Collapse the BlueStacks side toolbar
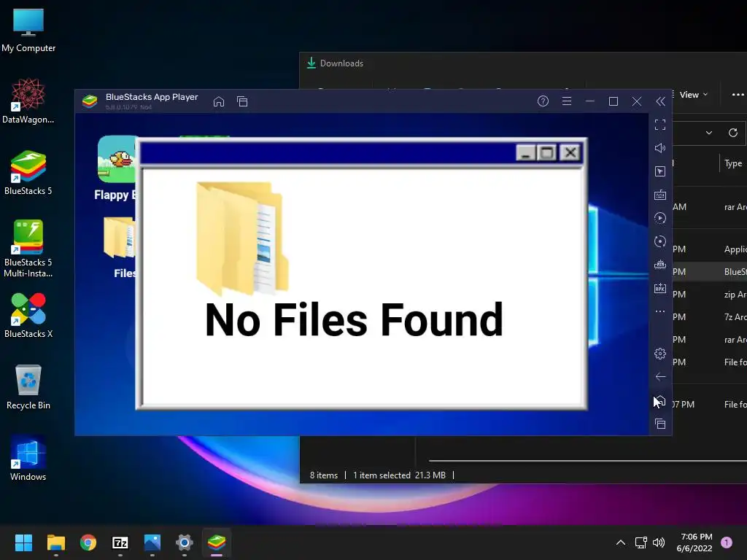Viewport: 747px width, 560px height. click(x=660, y=101)
